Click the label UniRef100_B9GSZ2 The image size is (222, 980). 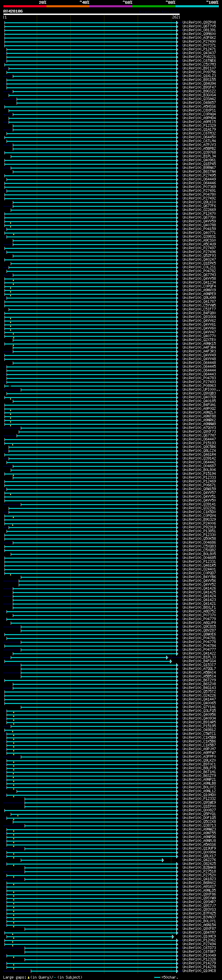(199, 91)
